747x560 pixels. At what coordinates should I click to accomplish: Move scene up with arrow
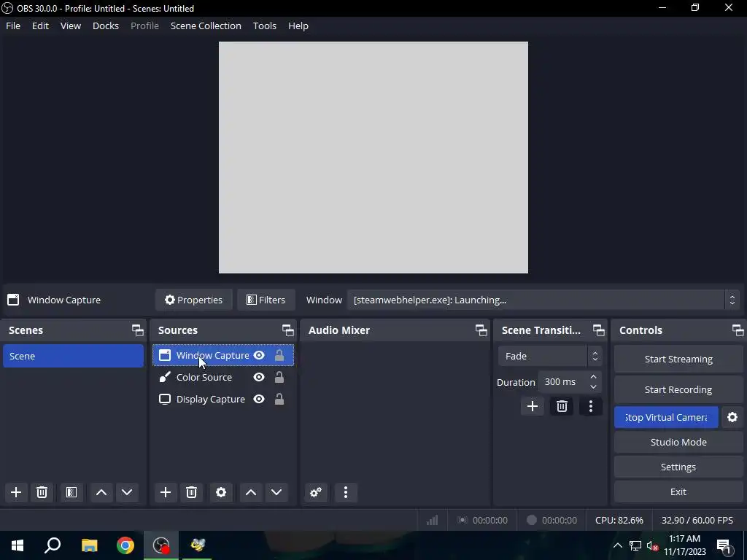point(101,492)
